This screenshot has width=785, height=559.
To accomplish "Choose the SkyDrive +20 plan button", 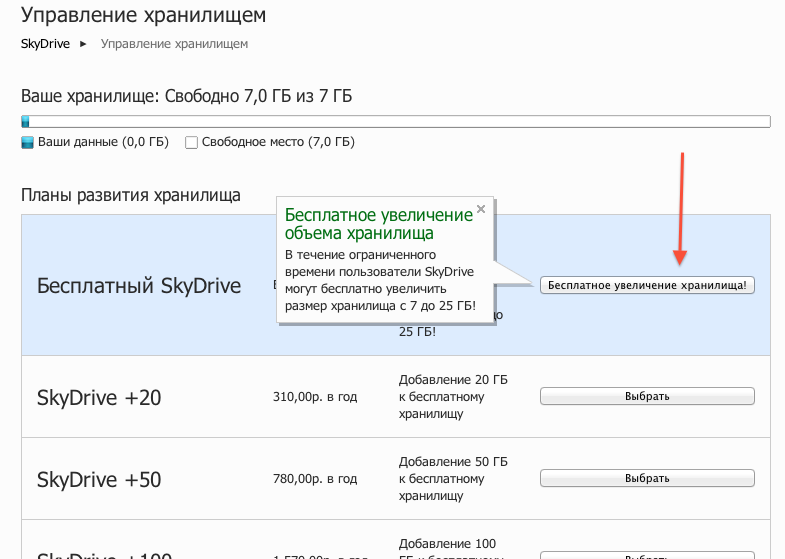I will coord(647,396).
